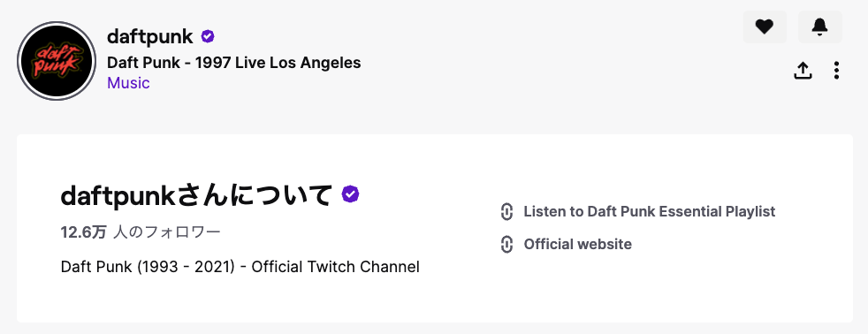Viewport: 868px width, 334px height.
Task: Open the share (upload arrow) icon
Action: [803, 71]
